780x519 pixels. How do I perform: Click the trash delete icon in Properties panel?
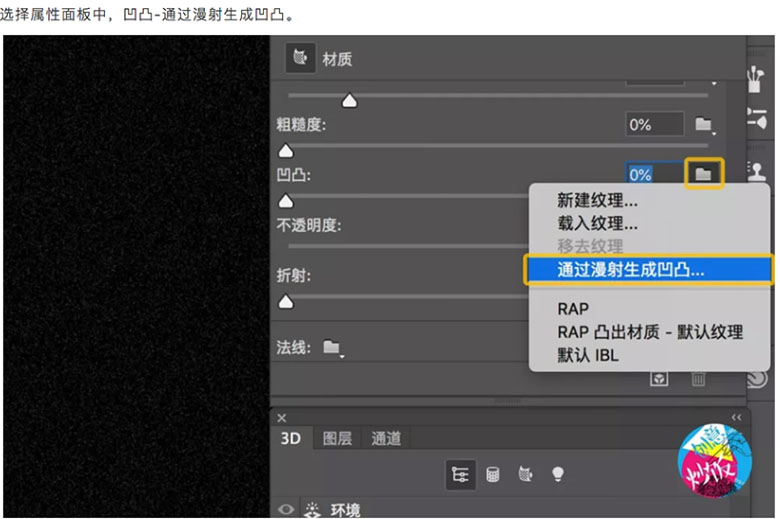pyautogui.click(x=698, y=379)
